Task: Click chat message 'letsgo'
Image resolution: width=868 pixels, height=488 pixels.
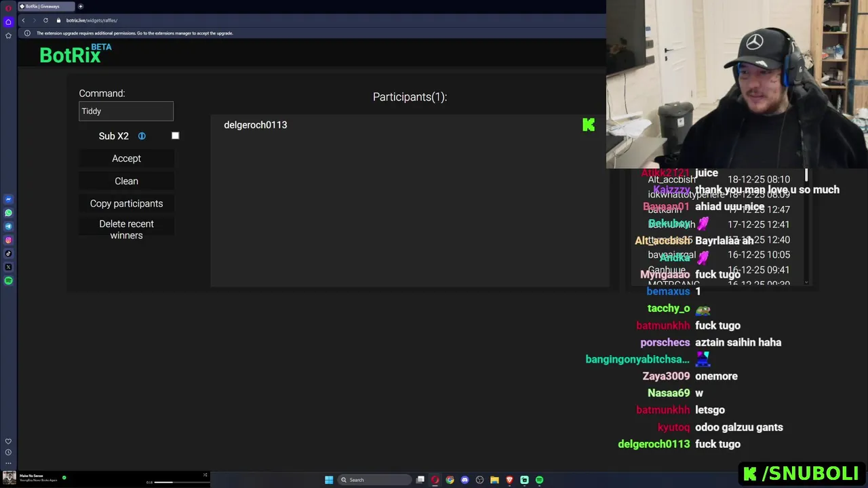Action: tap(710, 410)
